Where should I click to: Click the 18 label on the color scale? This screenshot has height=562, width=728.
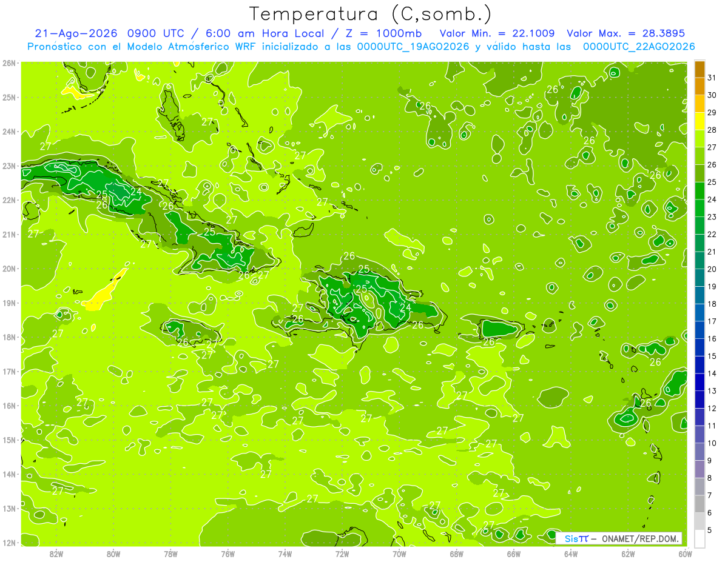pos(712,304)
